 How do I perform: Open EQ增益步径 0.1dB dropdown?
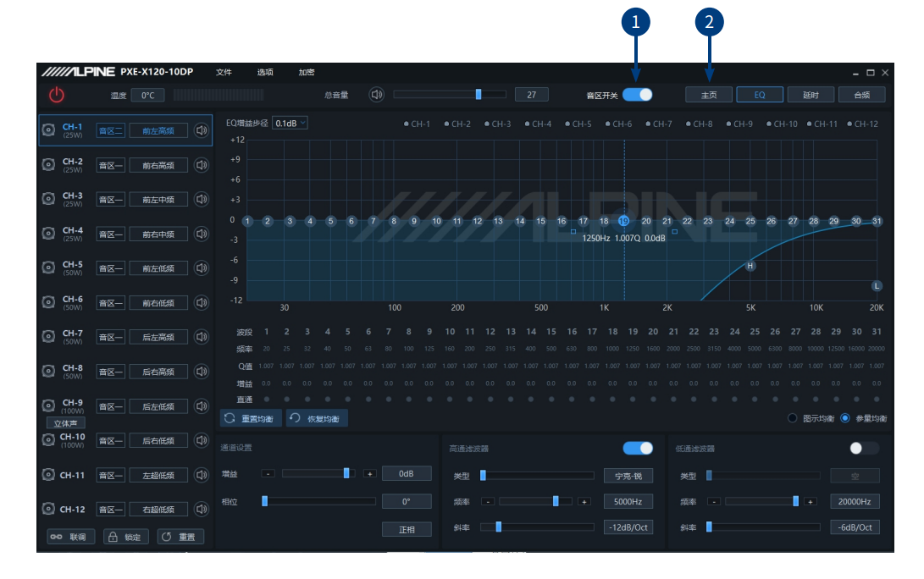coord(290,123)
